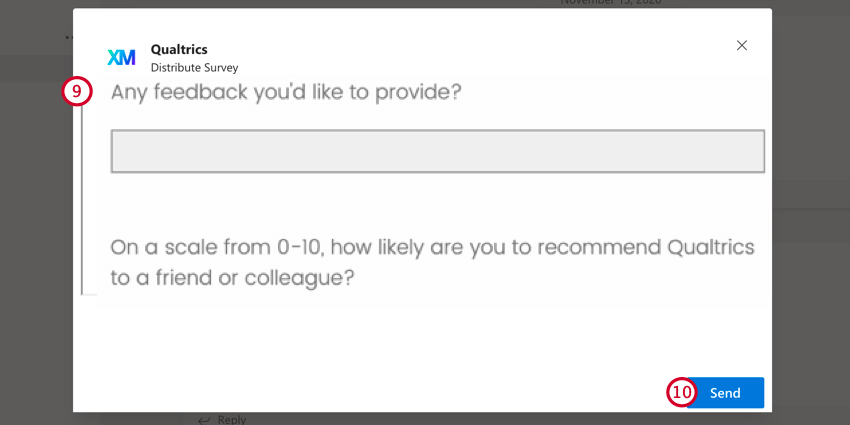Open the dimmed ellipsis more-options icon
The image size is (850, 425).
pos(69,37)
